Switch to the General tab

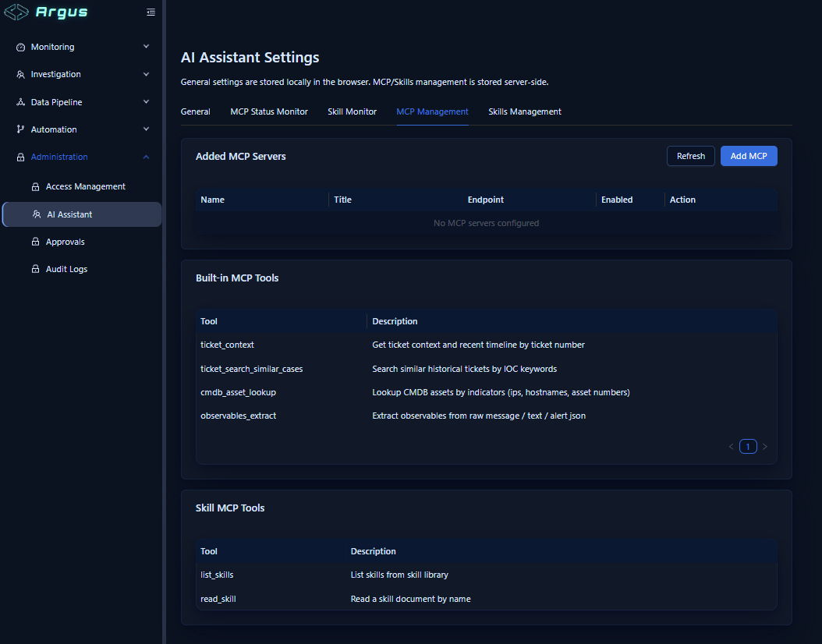coord(196,111)
